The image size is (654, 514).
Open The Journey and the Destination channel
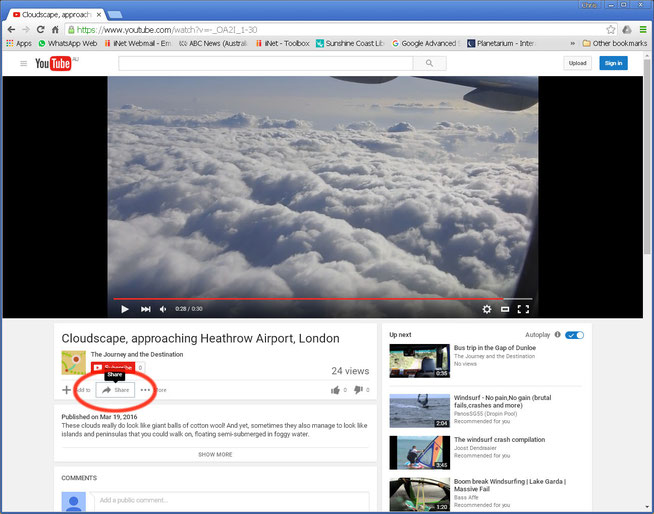137,354
